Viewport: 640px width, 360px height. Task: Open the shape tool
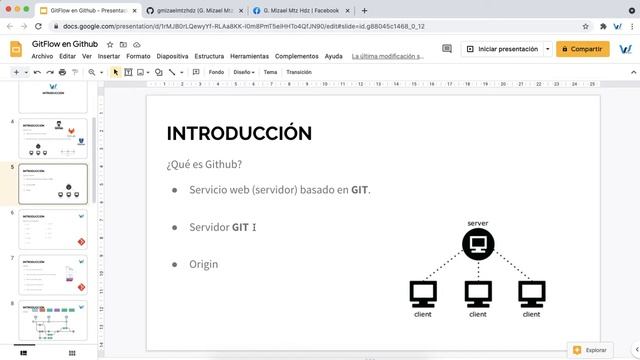click(x=159, y=72)
